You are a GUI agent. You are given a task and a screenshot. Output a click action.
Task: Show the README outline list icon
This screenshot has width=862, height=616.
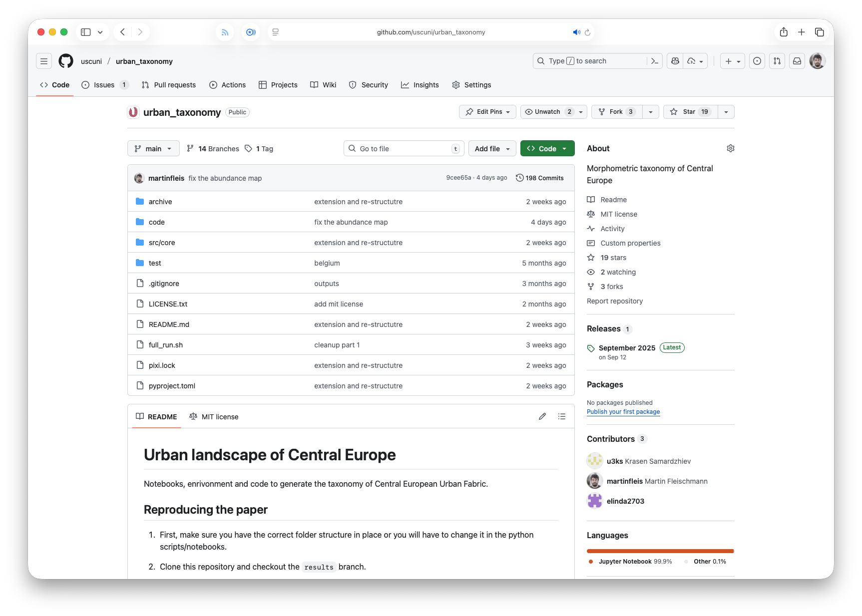[x=562, y=416]
